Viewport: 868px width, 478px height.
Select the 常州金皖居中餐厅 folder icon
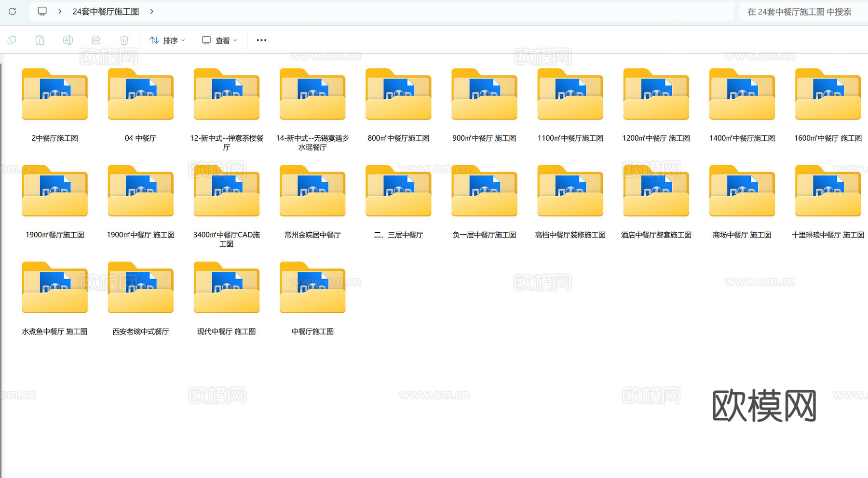click(x=312, y=191)
